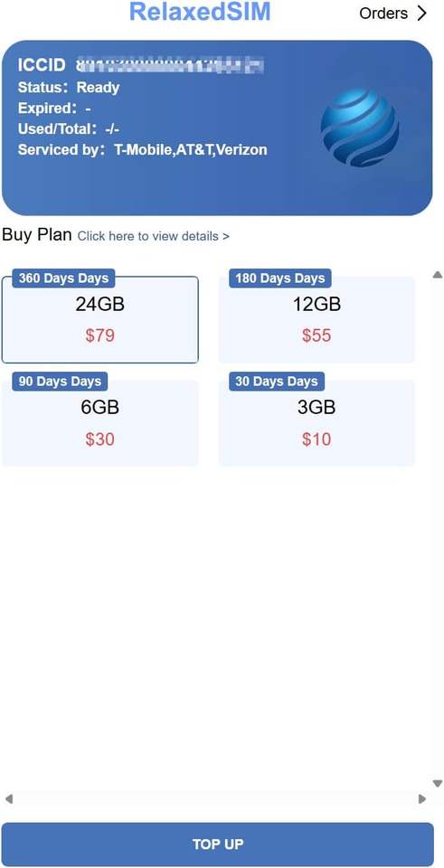Select the 12GB $55 plan

[x=316, y=319]
